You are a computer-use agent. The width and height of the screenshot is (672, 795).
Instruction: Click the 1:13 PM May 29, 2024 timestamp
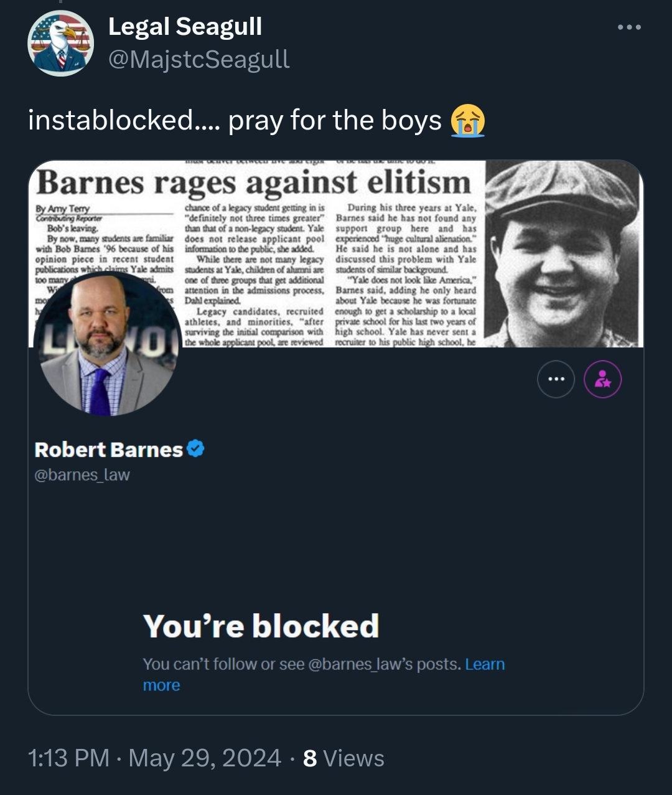(154, 758)
